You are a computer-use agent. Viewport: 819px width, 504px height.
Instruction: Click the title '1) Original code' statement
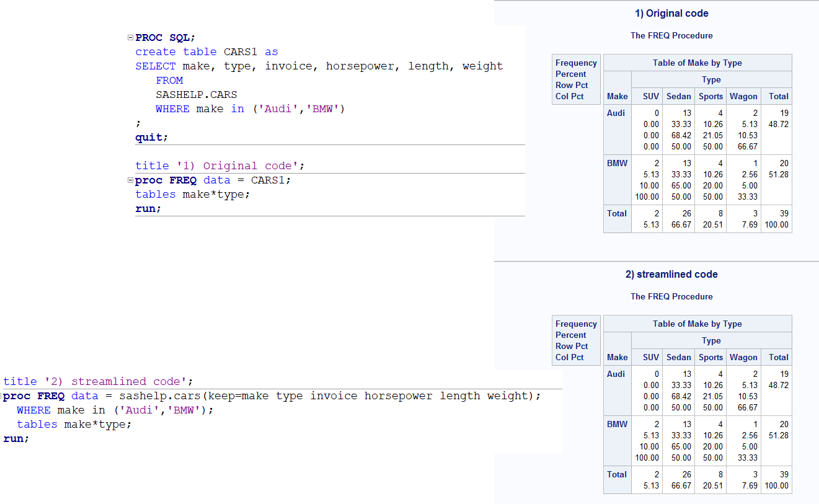point(219,166)
